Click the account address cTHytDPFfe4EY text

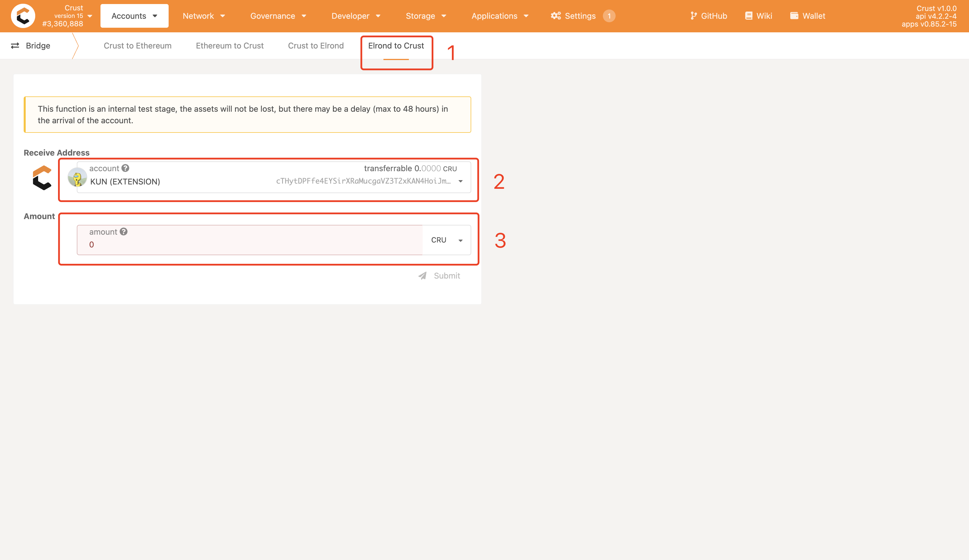coord(363,181)
